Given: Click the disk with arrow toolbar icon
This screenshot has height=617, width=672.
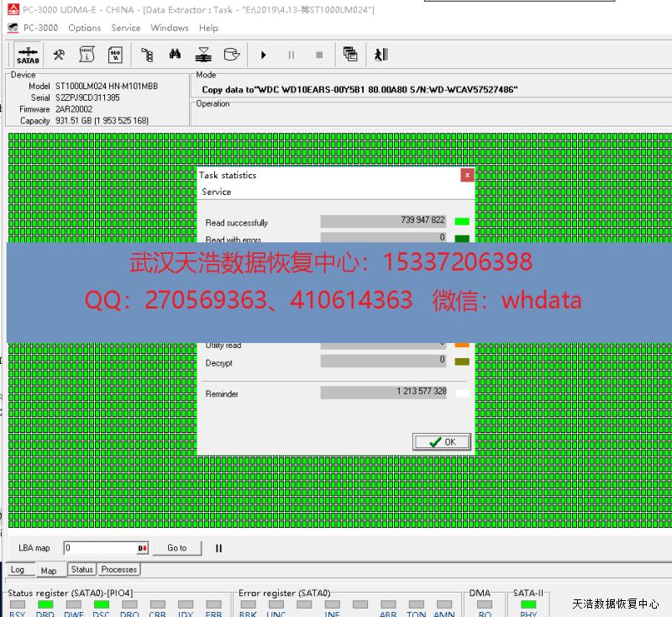Looking at the screenshot, I should pyautogui.click(x=231, y=55).
